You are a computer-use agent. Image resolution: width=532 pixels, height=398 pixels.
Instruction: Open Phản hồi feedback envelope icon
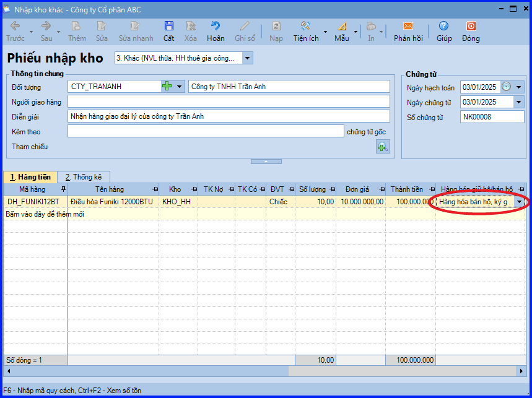[x=408, y=26]
